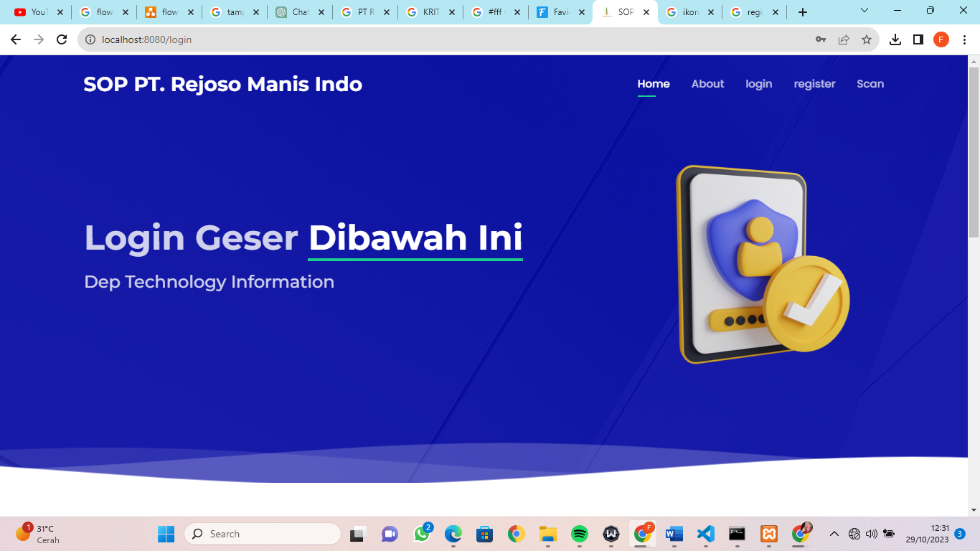Click the page vertical scrollbar thumb
The height and width of the screenshot is (551, 980).
point(974,152)
